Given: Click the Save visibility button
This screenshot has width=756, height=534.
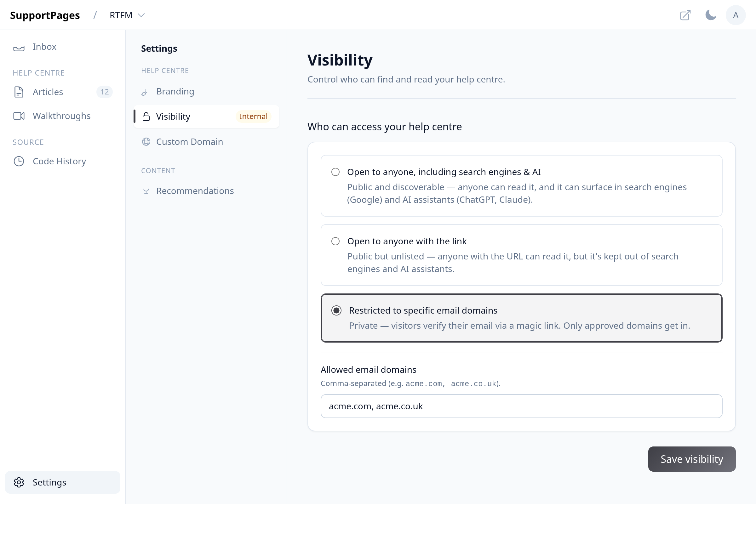Looking at the screenshot, I should (x=691, y=459).
